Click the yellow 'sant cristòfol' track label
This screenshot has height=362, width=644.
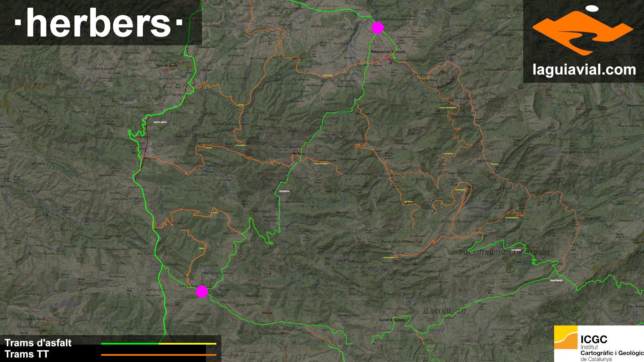coord(388,257)
